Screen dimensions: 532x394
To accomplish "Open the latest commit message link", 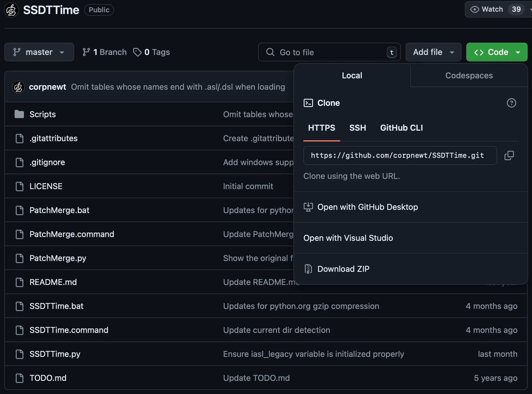I will point(178,87).
